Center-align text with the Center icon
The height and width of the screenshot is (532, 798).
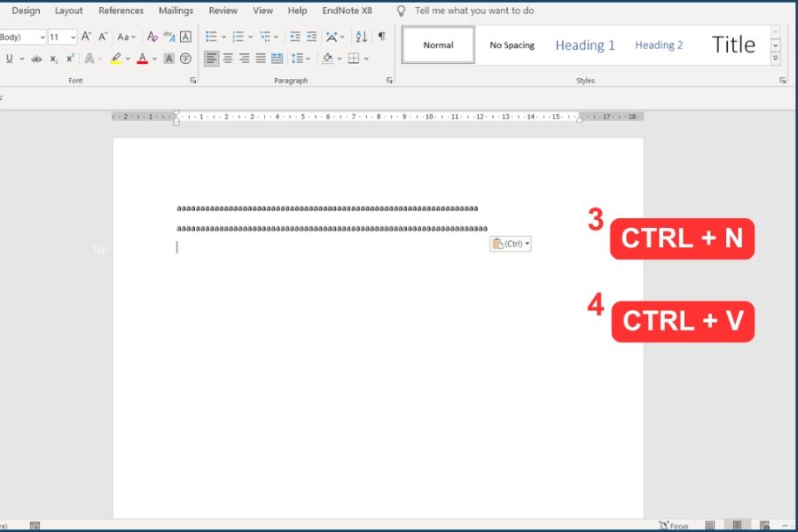click(228, 59)
